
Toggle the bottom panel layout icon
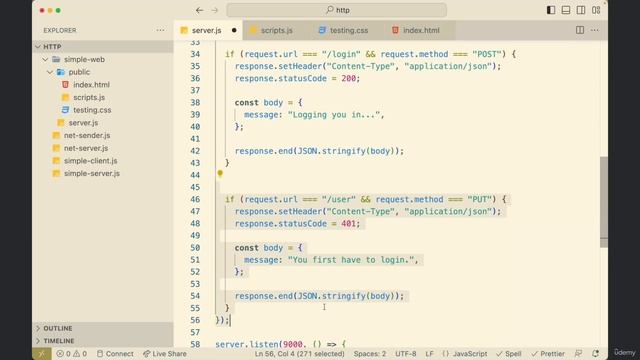pos(566,10)
